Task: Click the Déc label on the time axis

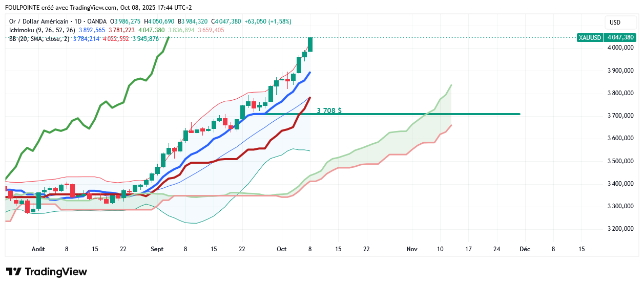Action: click(x=525, y=249)
